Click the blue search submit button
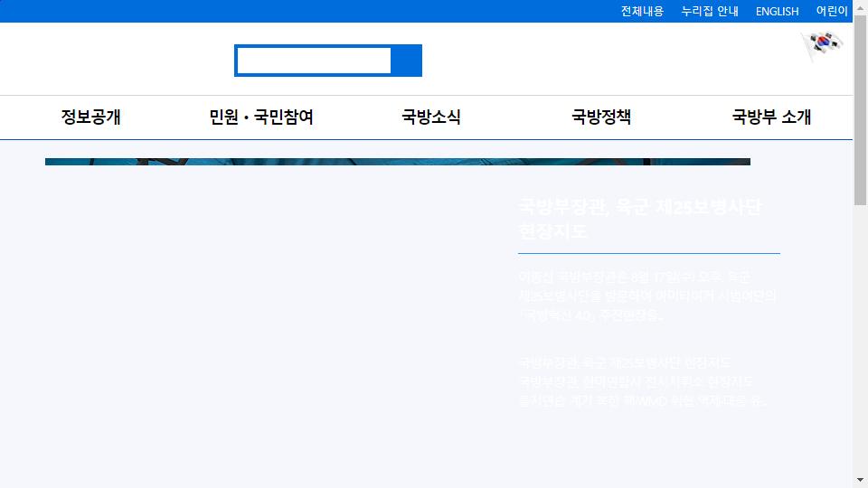868x488 pixels. (x=406, y=61)
